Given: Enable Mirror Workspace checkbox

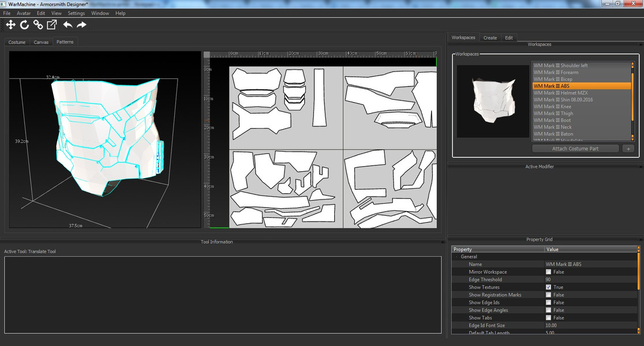Looking at the screenshot, I should click(x=549, y=272).
